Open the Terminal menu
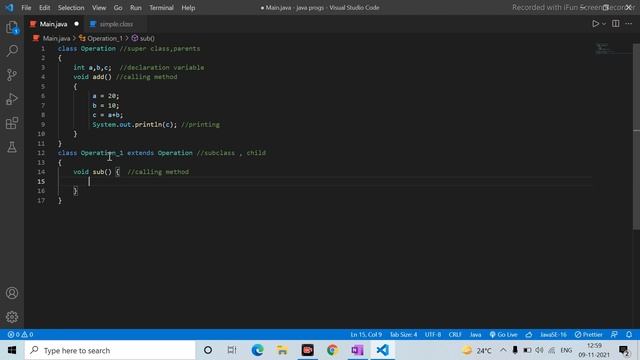This screenshot has height=360, width=640. coord(161,8)
